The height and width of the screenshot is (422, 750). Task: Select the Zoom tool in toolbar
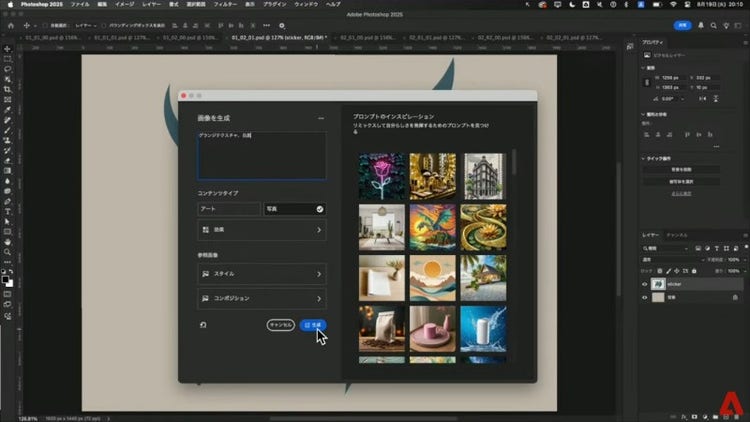point(7,252)
